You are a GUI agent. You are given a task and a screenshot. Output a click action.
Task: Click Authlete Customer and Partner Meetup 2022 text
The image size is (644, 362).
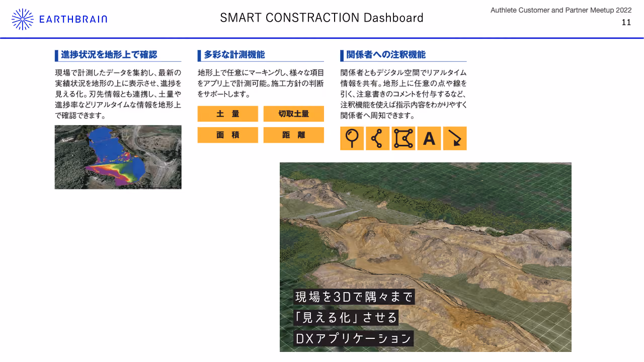(561, 10)
